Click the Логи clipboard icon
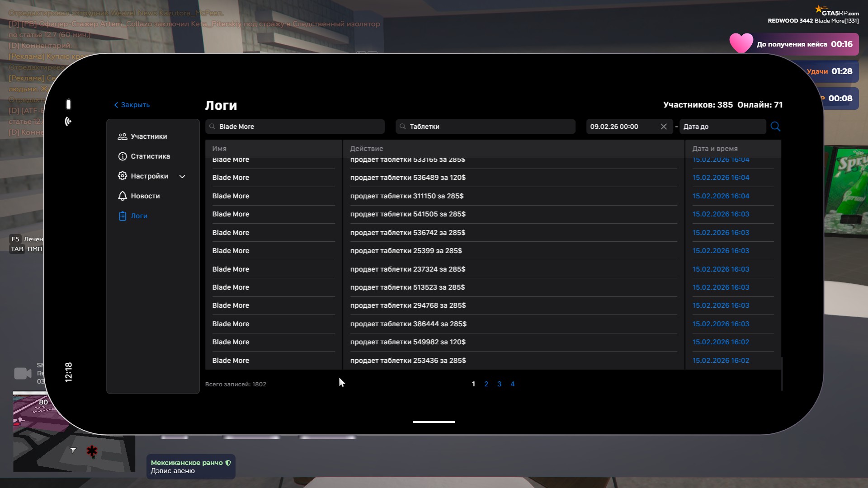 [122, 216]
